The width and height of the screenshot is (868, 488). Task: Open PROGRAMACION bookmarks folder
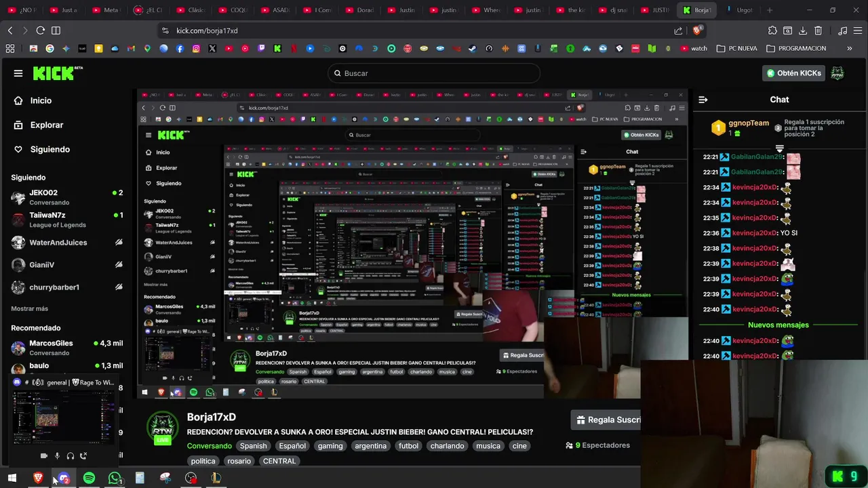(x=796, y=49)
